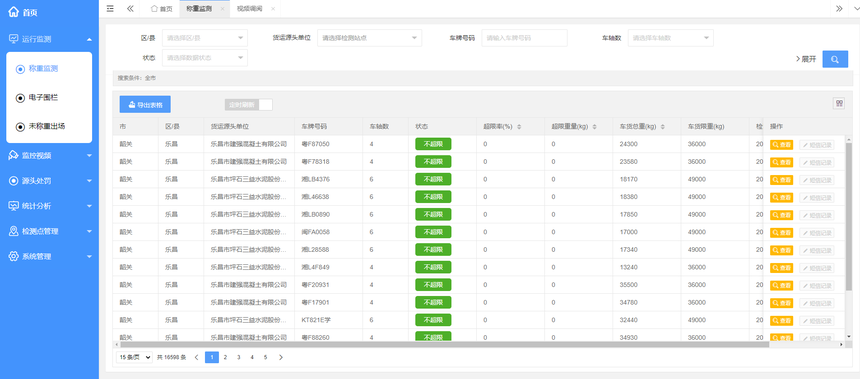Expand more filters via 展开
Screen dimensions: 860x379
(x=806, y=59)
